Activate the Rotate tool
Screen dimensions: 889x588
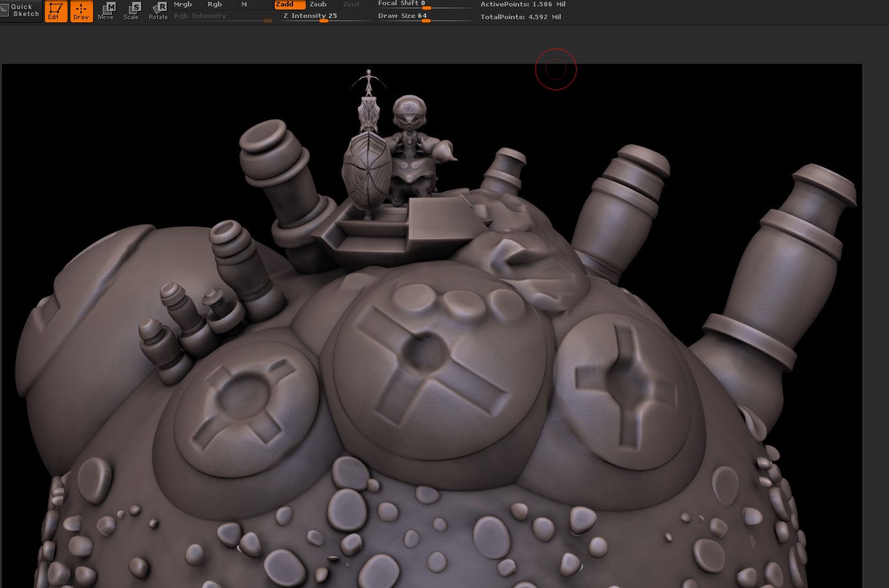pos(158,11)
